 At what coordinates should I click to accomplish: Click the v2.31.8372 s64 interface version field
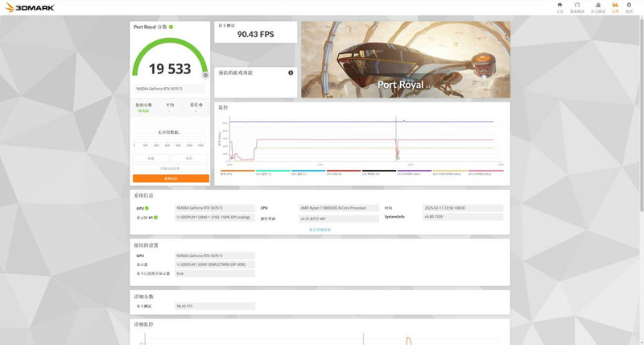click(339, 218)
